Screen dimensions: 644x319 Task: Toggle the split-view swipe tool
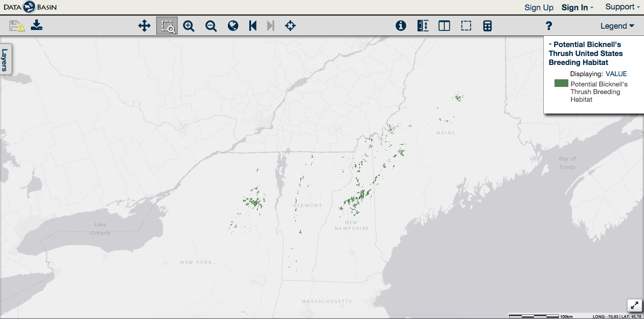tap(444, 26)
